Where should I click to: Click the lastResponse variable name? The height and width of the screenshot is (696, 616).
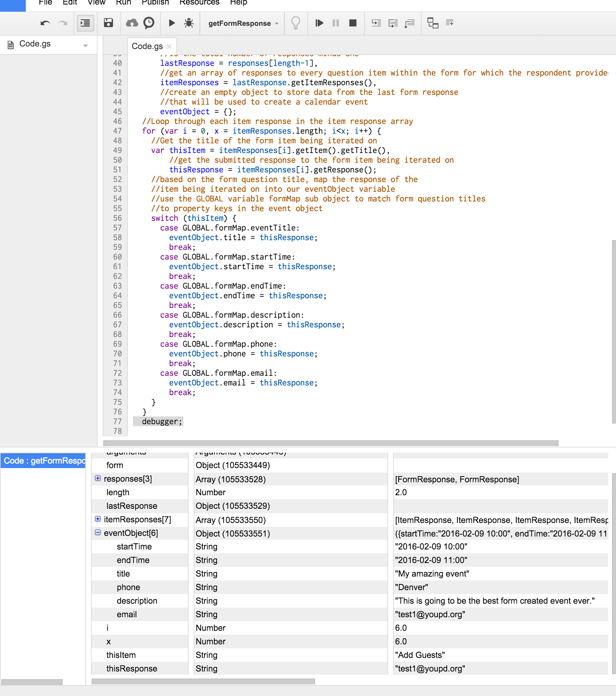[131, 506]
